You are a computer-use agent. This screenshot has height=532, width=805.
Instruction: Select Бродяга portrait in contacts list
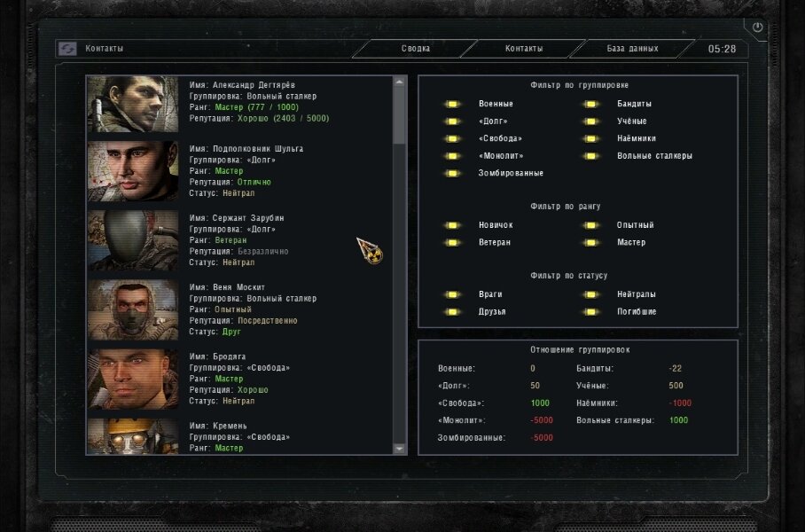pos(133,379)
